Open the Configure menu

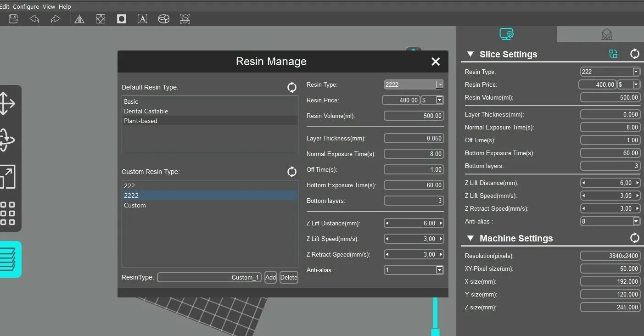point(26,6)
